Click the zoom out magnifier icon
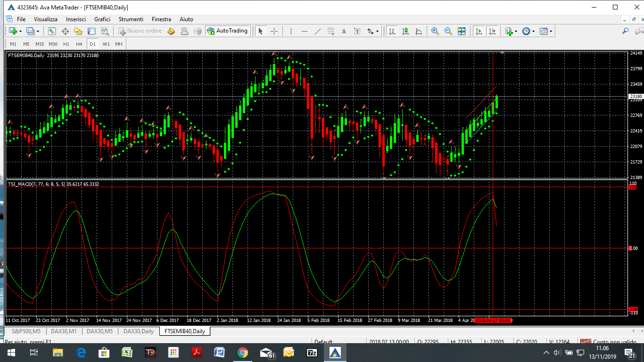Screen dimensions: 644x362 click(448, 31)
